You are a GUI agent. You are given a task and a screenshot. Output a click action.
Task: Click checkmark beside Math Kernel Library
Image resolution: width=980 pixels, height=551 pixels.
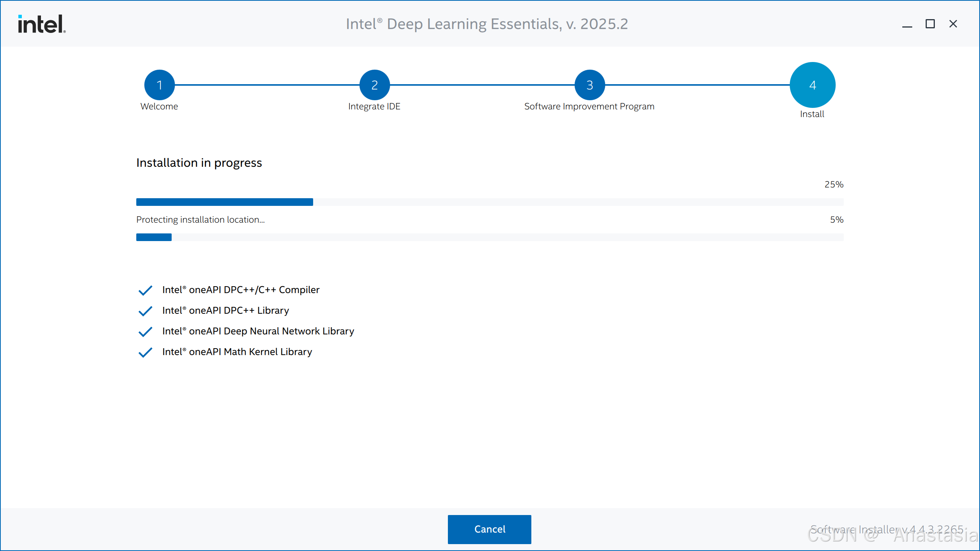coord(145,352)
